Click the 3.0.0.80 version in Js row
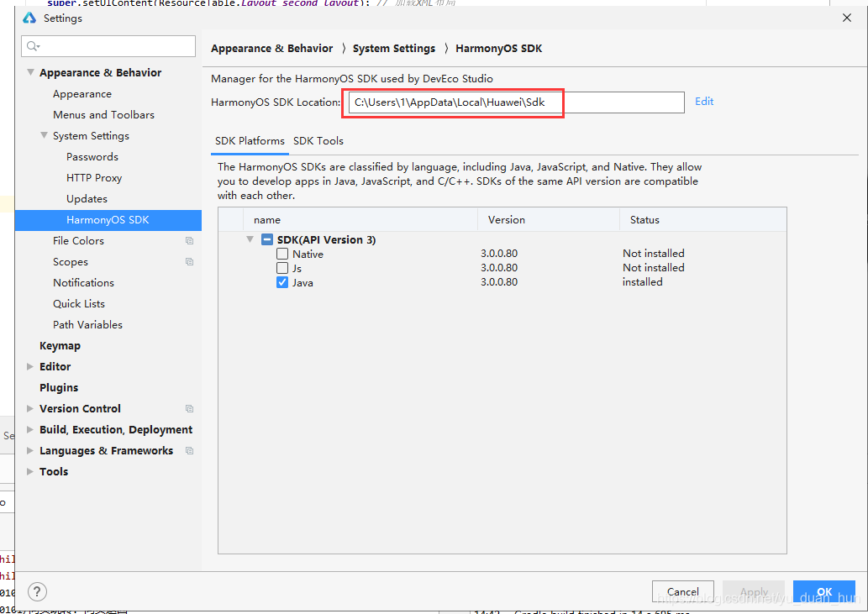Image resolution: width=868 pixels, height=614 pixels. click(x=499, y=268)
